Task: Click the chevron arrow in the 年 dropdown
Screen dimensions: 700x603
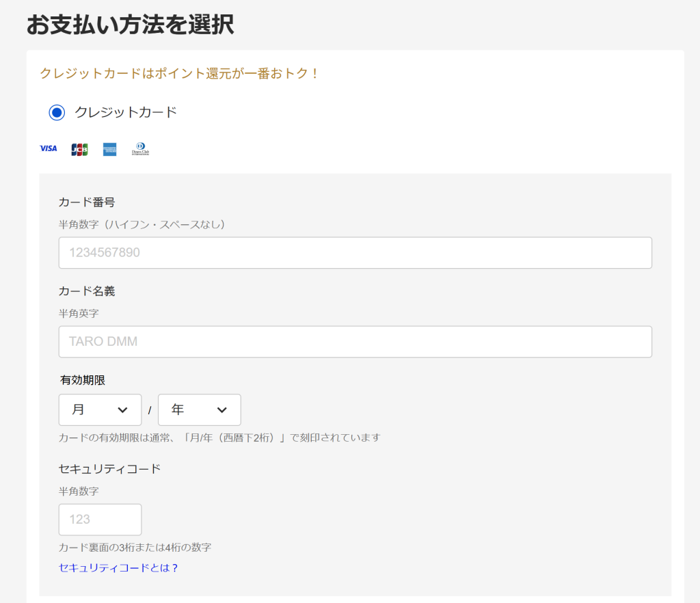Action: [x=221, y=410]
